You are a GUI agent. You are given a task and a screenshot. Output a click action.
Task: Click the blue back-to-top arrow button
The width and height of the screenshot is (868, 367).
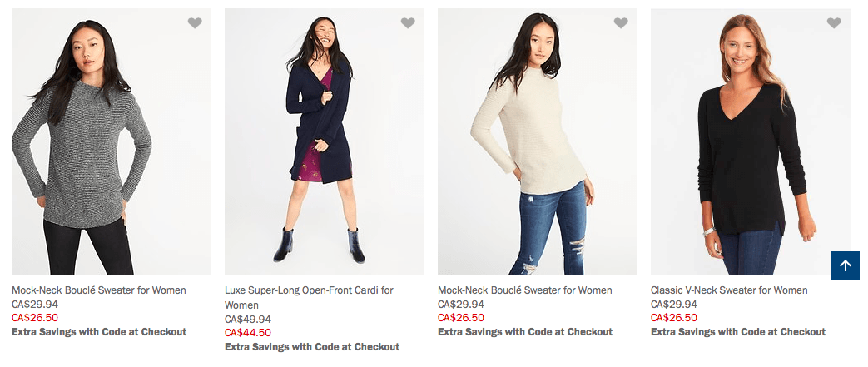[846, 265]
